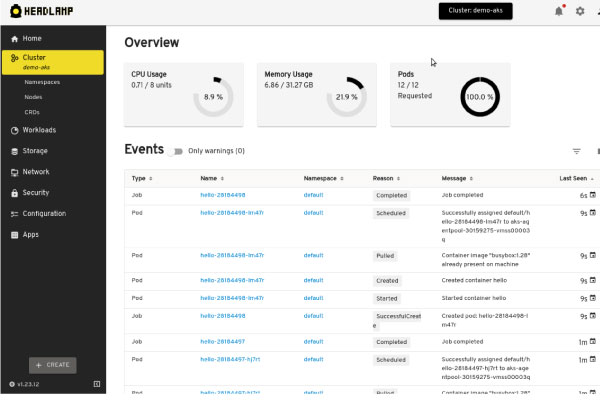Sort events by Namespace column

click(x=323, y=178)
